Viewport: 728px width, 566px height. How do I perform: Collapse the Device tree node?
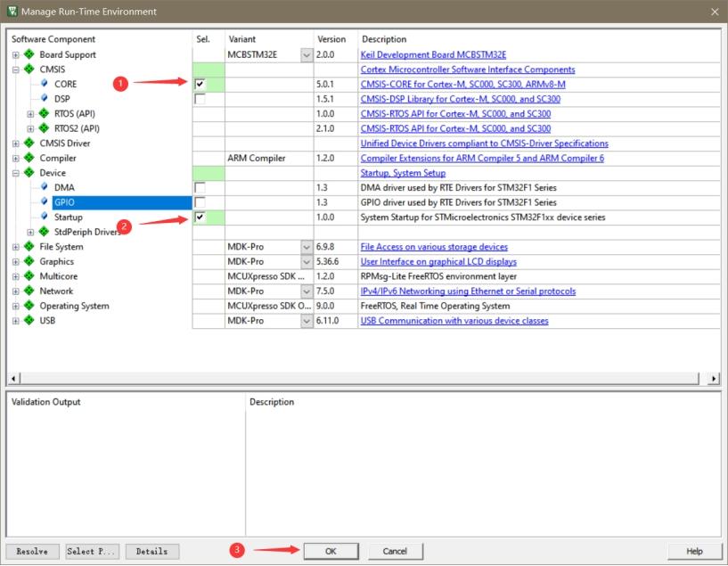point(16,173)
